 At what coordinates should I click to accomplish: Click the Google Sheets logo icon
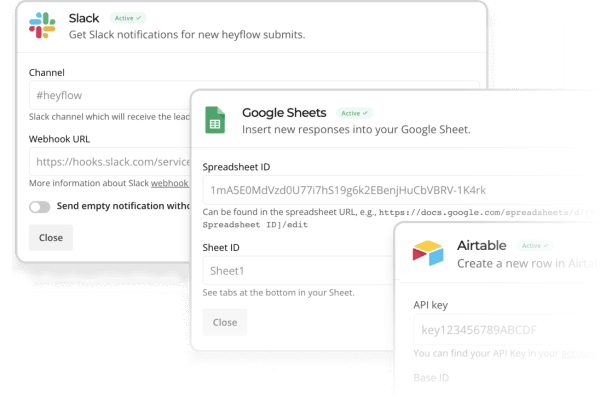tap(215, 120)
